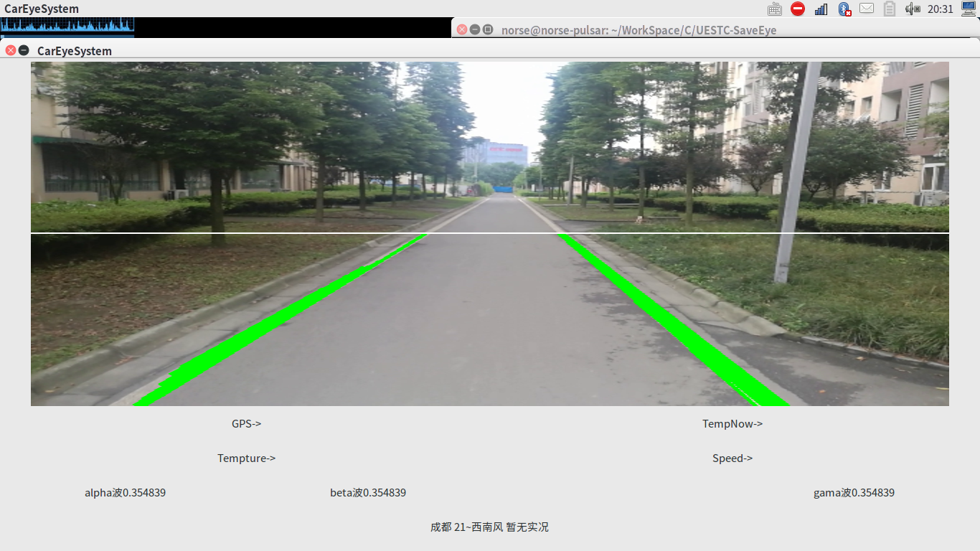Image resolution: width=980 pixels, height=551 pixels.
Task: Click the system load monitor graph
Action: pyautogui.click(x=67, y=26)
